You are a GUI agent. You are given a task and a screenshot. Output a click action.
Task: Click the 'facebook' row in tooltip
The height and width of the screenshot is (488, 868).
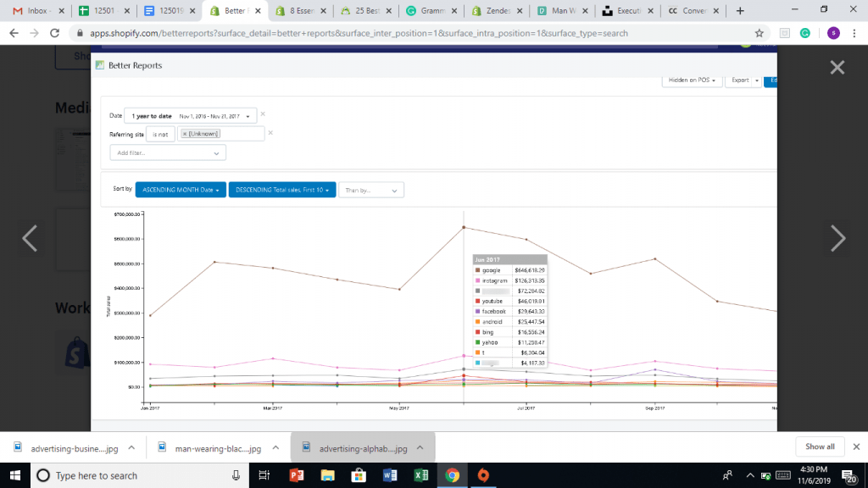pos(509,312)
